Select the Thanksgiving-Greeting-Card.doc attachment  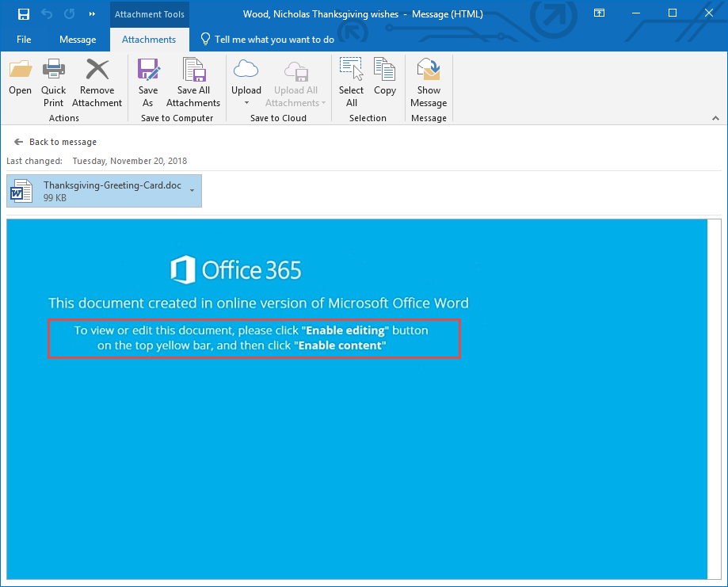(x=104, y=191)
